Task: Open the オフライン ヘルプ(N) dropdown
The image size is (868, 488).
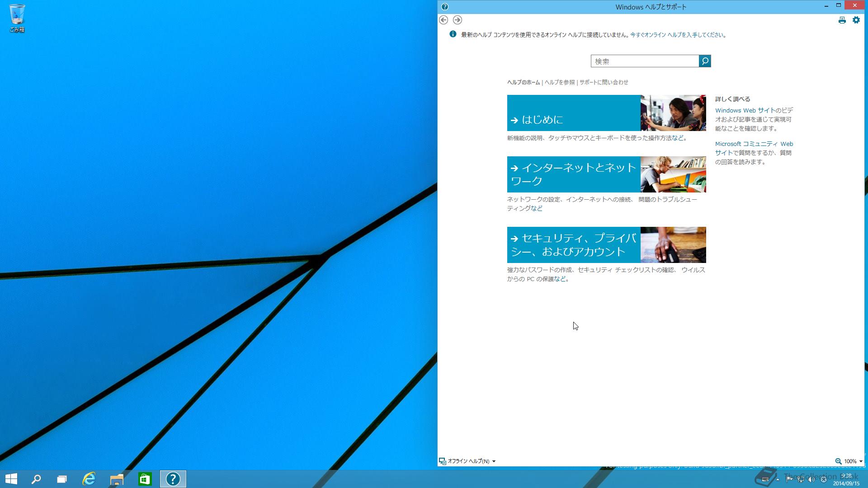Action: (x=472, y=461)
